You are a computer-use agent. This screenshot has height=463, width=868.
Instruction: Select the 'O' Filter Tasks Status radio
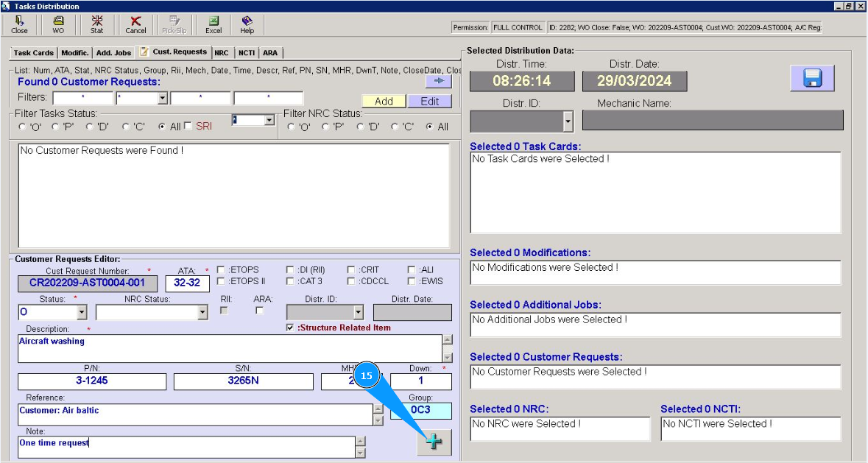click(22, 127)
